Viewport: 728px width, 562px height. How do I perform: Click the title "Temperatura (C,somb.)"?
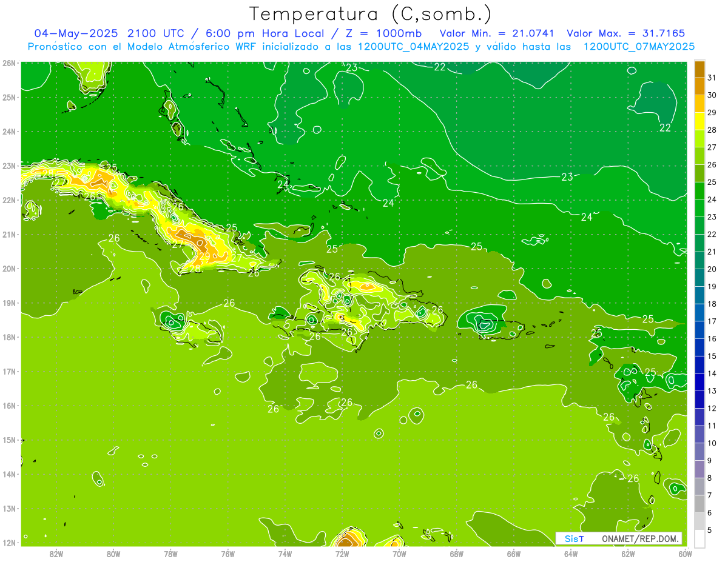(x=371, y=14)
